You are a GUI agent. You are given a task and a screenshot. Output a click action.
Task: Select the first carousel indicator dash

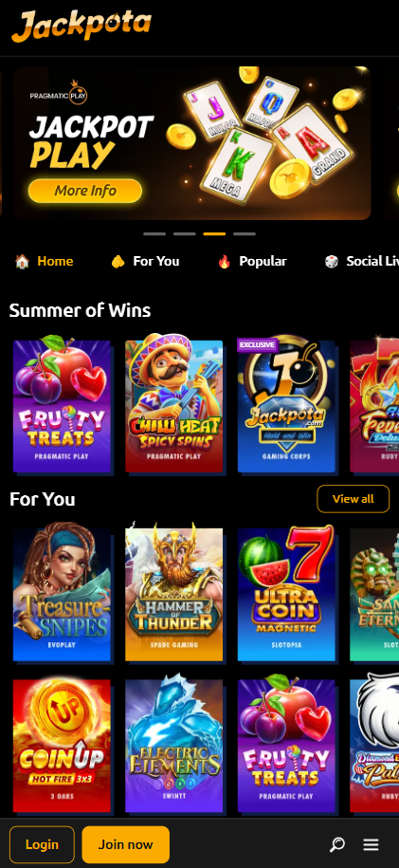154,234
